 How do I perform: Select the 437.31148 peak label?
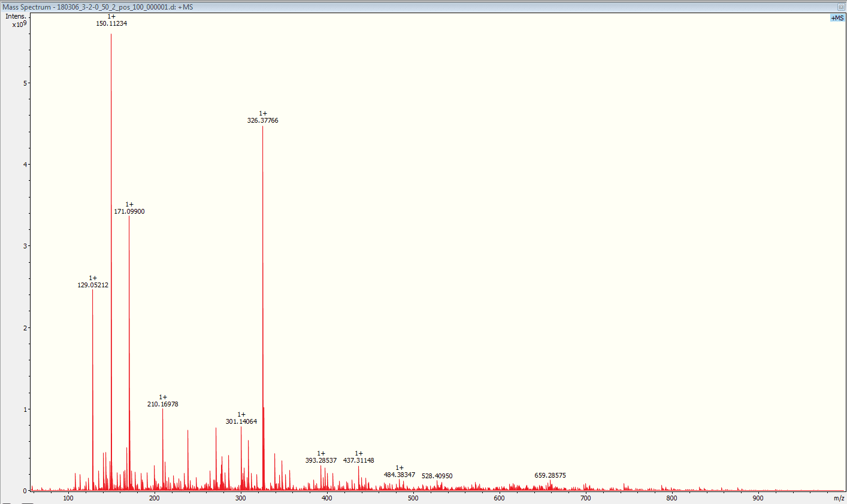click(359, 460)
